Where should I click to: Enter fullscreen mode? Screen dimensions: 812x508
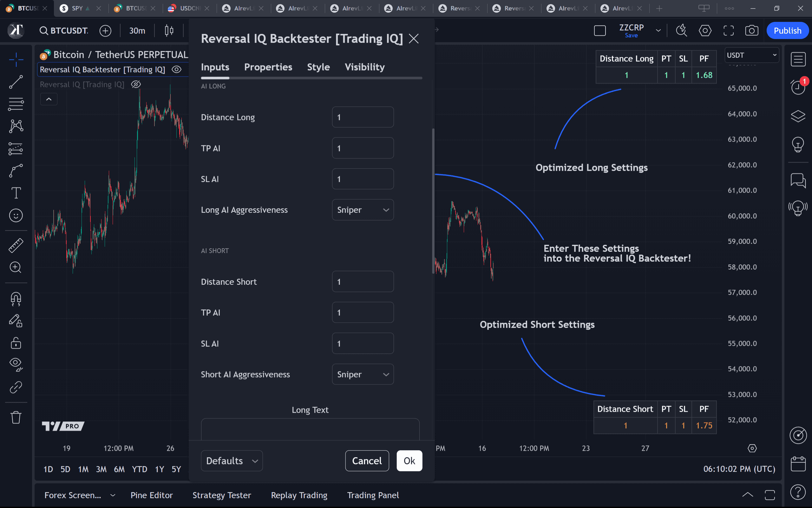pos(729,30)
